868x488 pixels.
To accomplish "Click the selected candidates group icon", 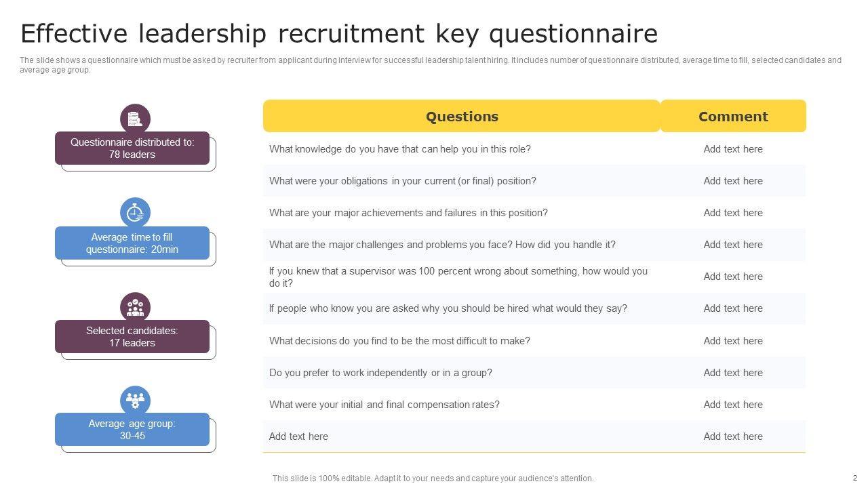I will pyautogui.click(x=135, y=307).
